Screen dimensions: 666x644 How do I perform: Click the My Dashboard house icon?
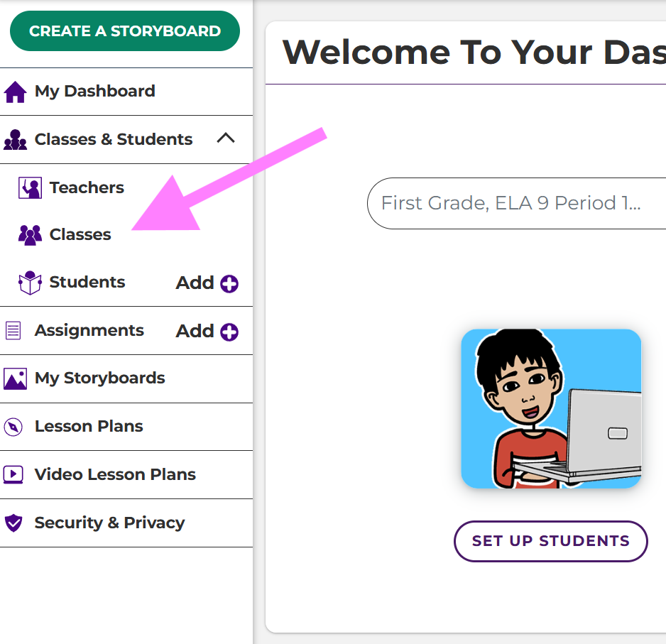[15, 92]
